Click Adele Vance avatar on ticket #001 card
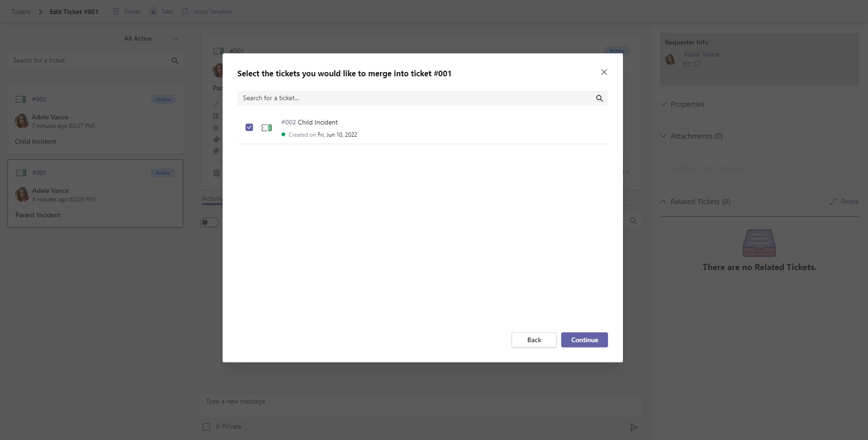Image resolution: width=868 pixels, height=440 pixels. pyautogui.click(x=22, y=194)
